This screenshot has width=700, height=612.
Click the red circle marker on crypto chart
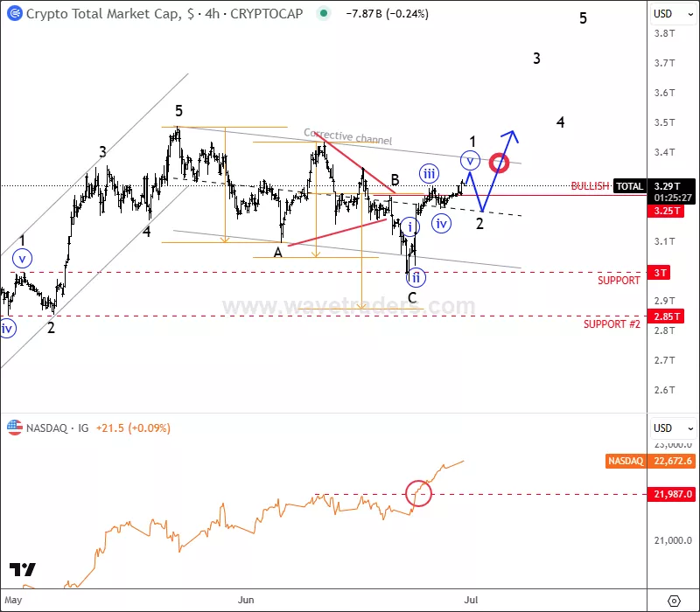500,163
